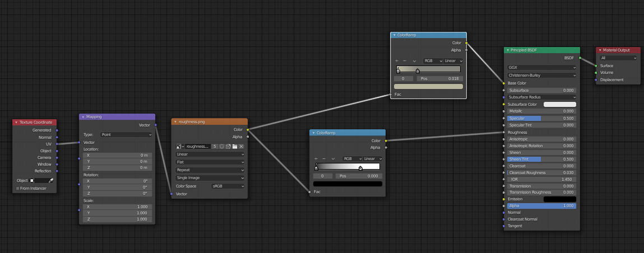Open tools chevron of the black-white ColorRamp
644x253 pixels.
coord(334,159)
